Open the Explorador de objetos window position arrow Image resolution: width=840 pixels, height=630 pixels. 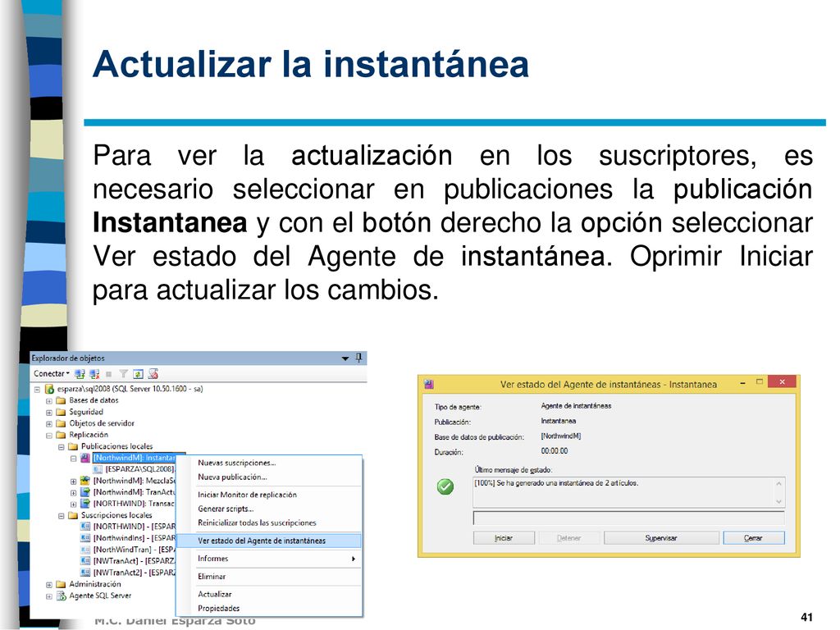[345, 358]
